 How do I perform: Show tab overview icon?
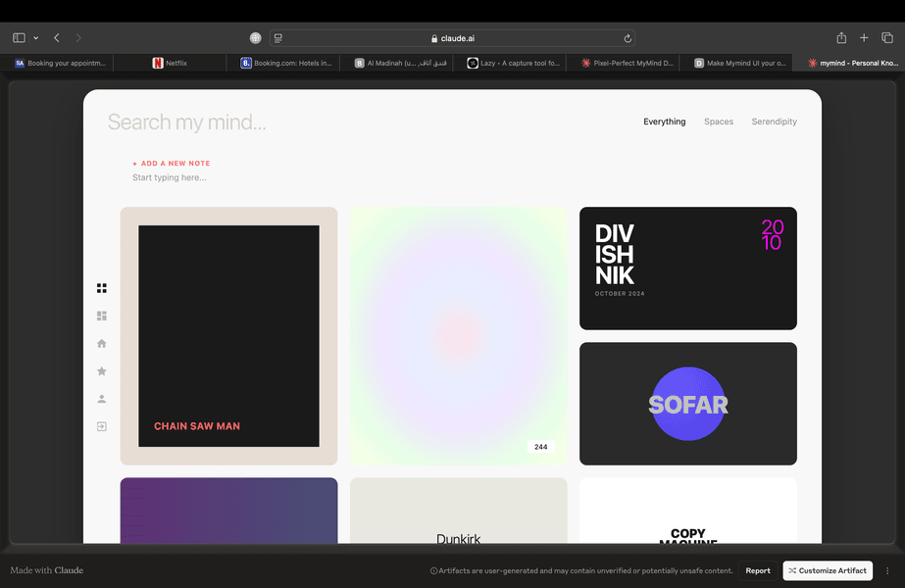coord(887,38)
